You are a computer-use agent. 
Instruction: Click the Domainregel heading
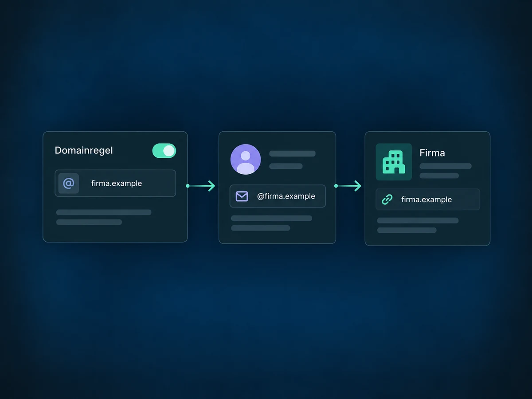[x=84, y=150]
